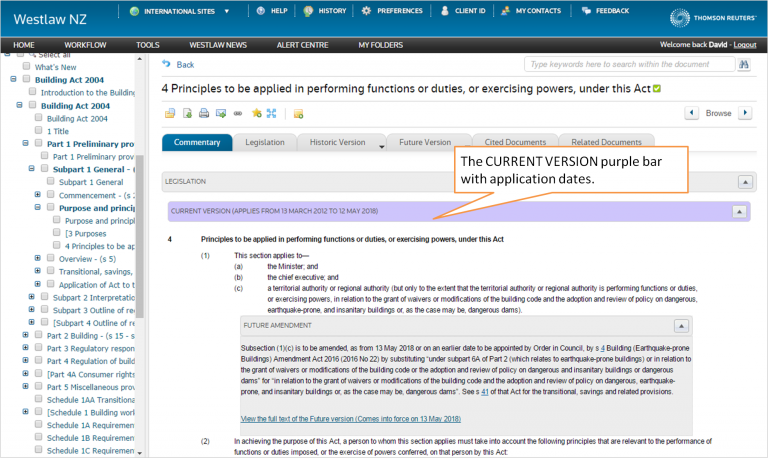This screenshot has width=768, height=458.
Task: Open My Folders menu
Action: [x=381, y=45]
